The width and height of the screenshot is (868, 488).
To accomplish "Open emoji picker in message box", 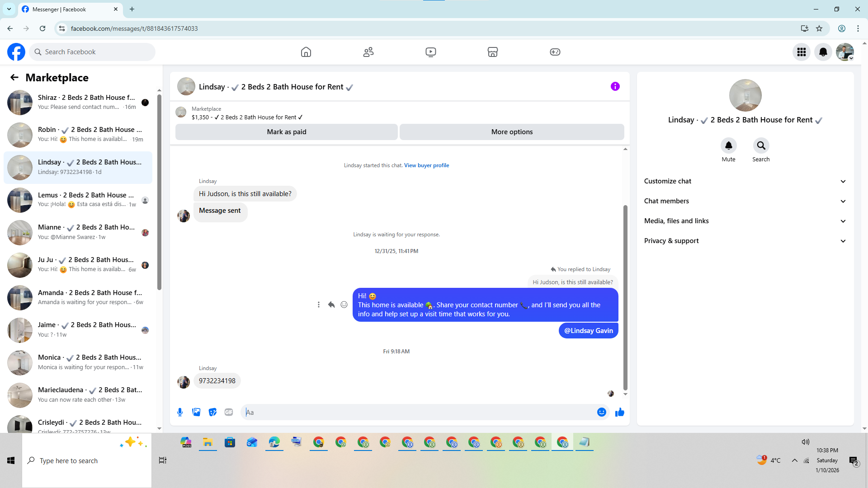I will (601, 412).
